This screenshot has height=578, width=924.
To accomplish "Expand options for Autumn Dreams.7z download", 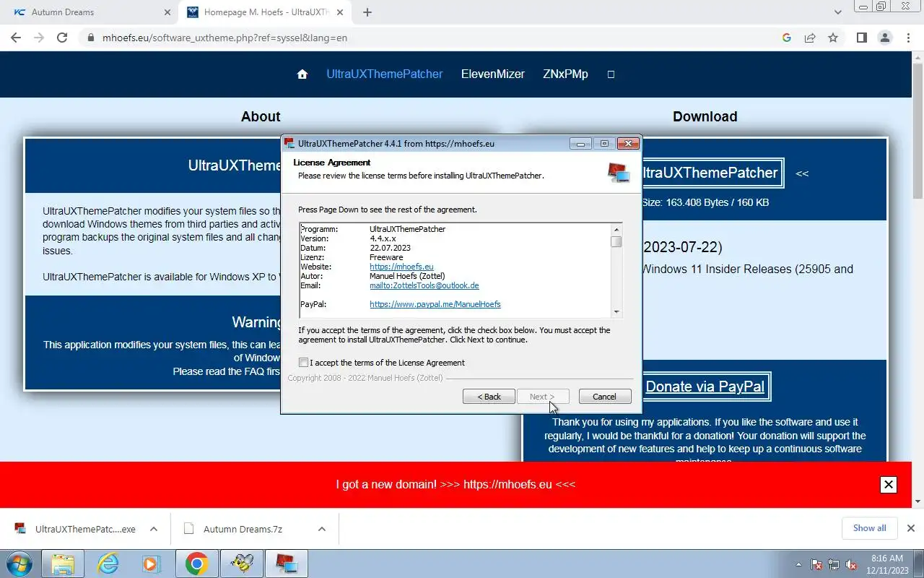I will (x=321, y=529).
